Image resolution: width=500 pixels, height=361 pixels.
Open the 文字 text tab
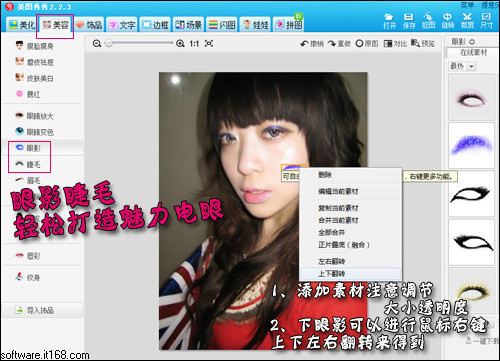coord(122,25)
